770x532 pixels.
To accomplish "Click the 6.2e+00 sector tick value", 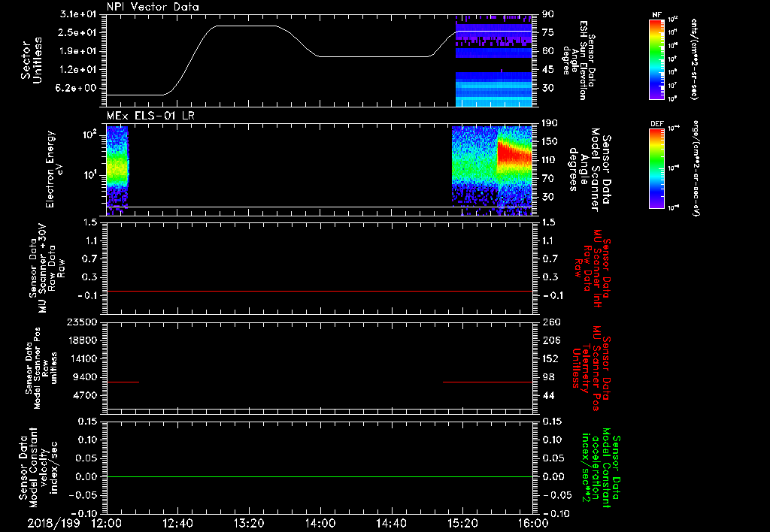I will (77, 88).
